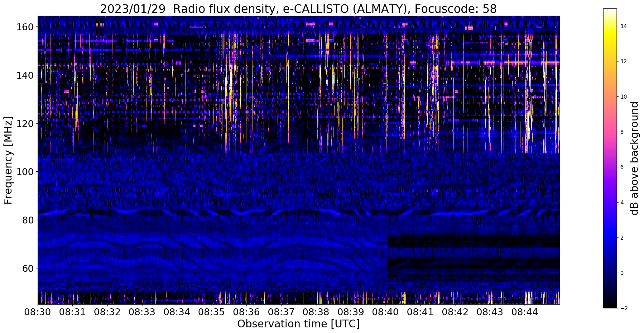This screenshot has height=333, width=644.
Task: Click the 08:36 time tick label
Action: [247, 312]
